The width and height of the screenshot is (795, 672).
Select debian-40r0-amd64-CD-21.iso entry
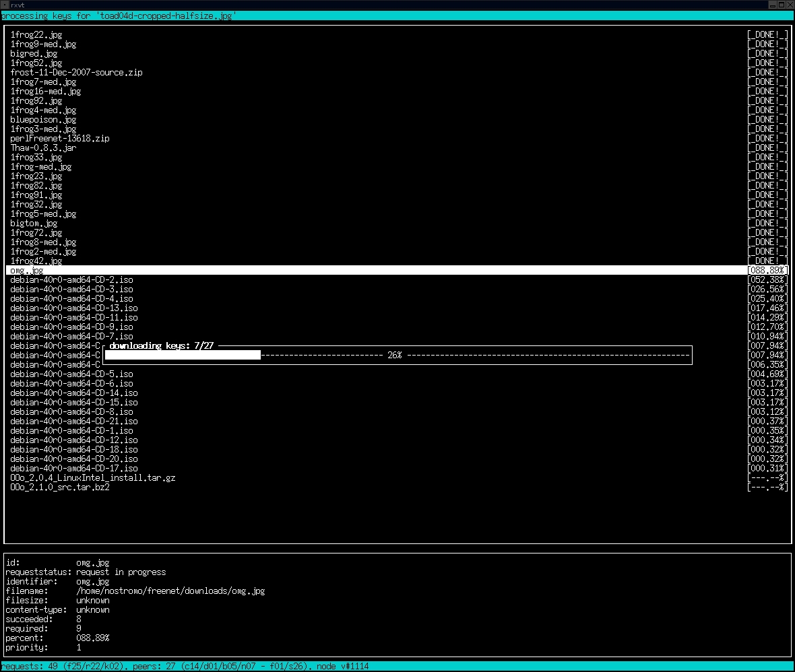(74, 422)
